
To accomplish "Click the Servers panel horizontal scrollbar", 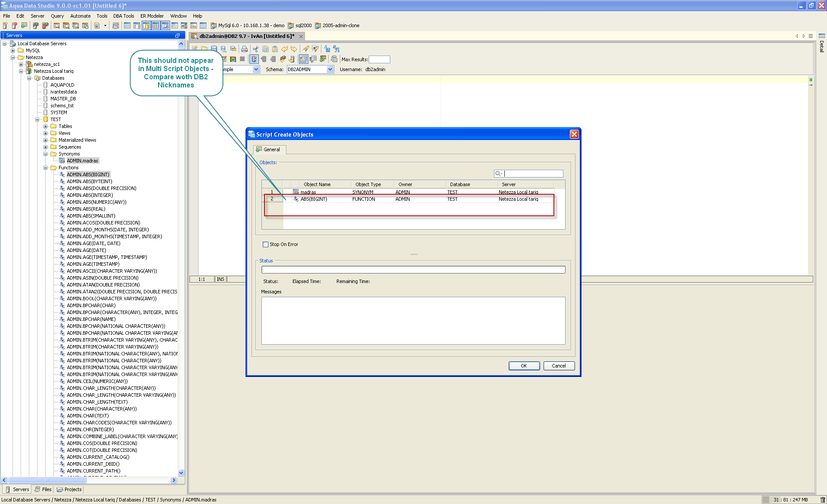I will tap(47, 480).
